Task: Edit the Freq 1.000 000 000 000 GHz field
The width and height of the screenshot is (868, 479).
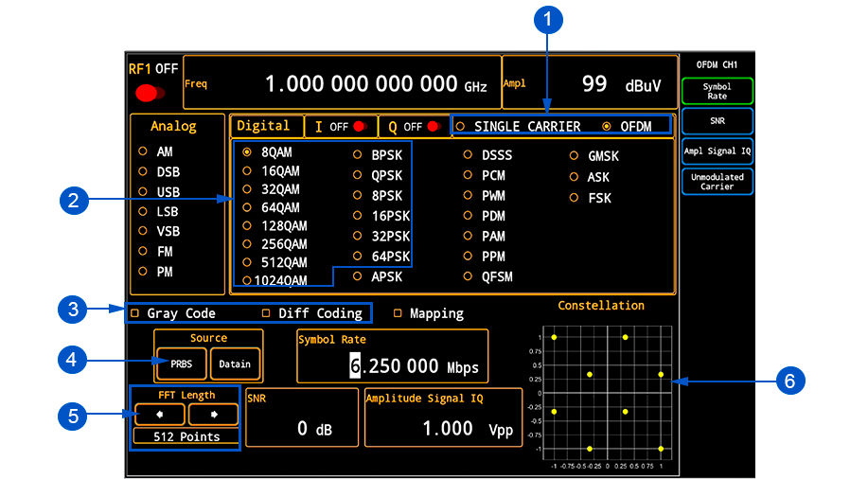Action: tap(343, 82)
